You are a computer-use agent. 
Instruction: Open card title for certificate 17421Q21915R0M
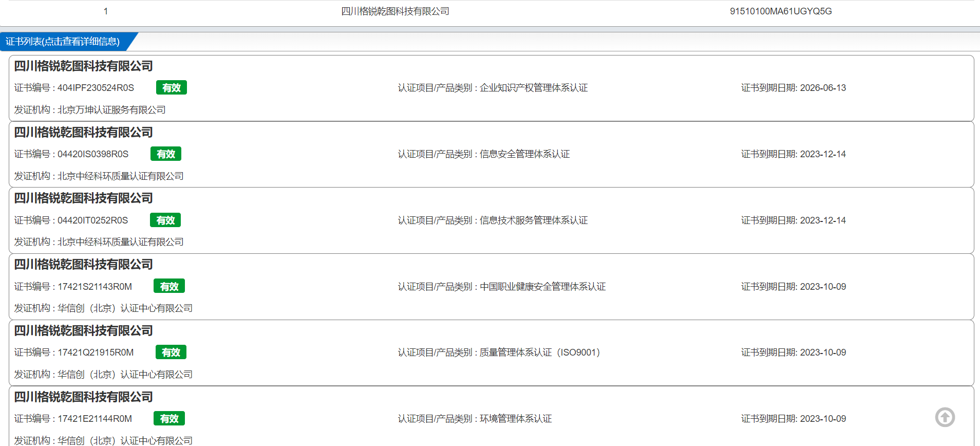pos(83,331)
